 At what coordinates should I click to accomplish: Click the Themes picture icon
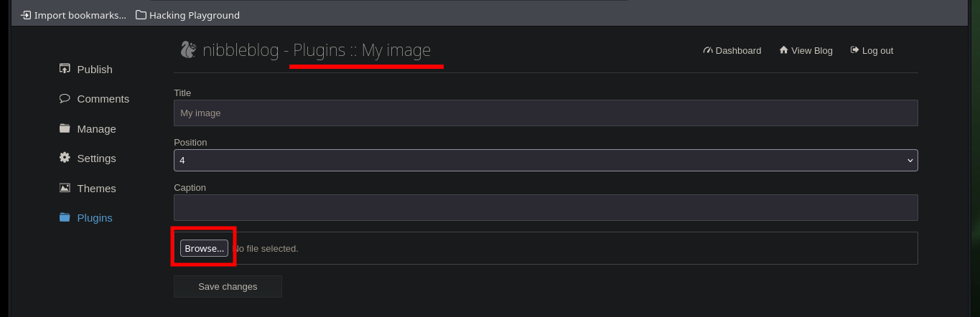click(65, 188)
